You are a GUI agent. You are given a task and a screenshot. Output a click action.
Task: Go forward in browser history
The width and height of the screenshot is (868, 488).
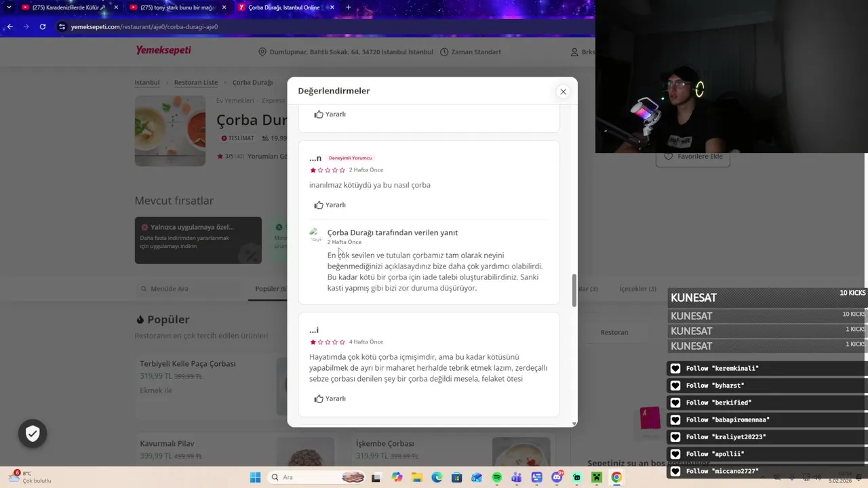26,26
